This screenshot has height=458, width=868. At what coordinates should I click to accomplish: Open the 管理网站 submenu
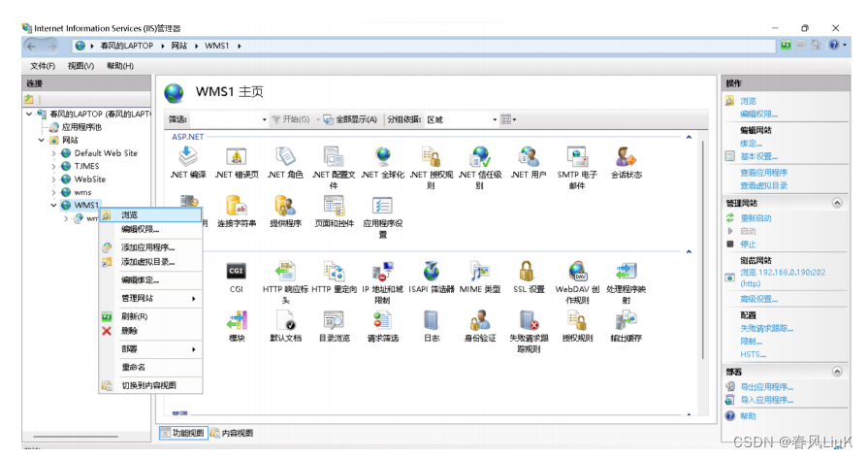pyautogui.click(x=150, y=299)
